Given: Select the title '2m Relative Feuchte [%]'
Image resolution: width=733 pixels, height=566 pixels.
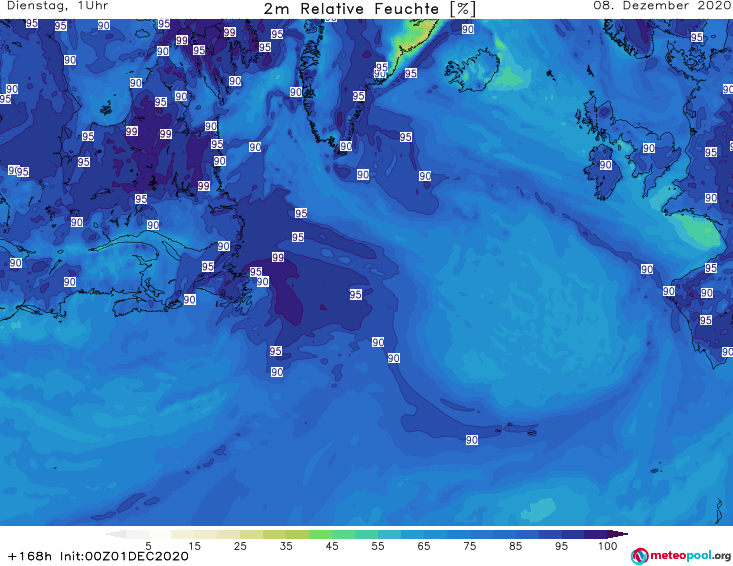Looking at the screenshot, I should (x=369, y=9).
